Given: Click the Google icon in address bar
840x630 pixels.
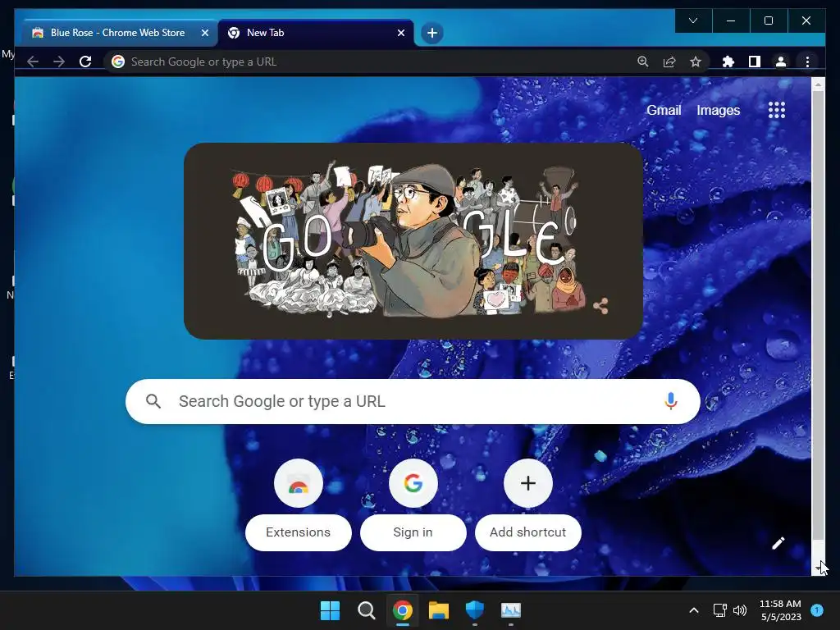Looking at the screenshot, I should click(x=118, y=62).
